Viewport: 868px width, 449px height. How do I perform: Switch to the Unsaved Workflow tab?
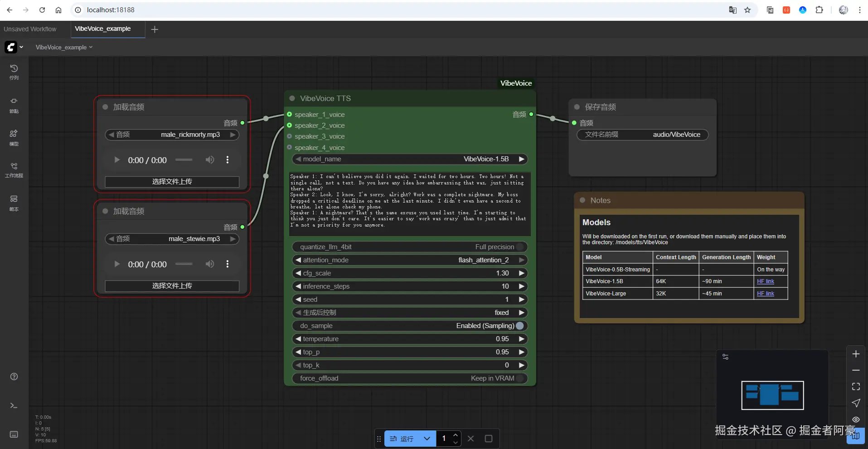[x=30, y=29]
